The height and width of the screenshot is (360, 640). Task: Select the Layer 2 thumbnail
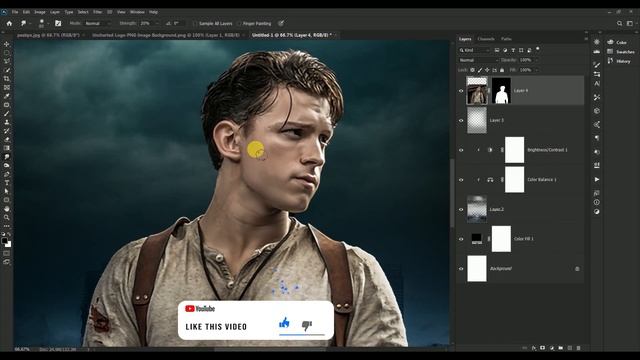[x=477, y=209]
